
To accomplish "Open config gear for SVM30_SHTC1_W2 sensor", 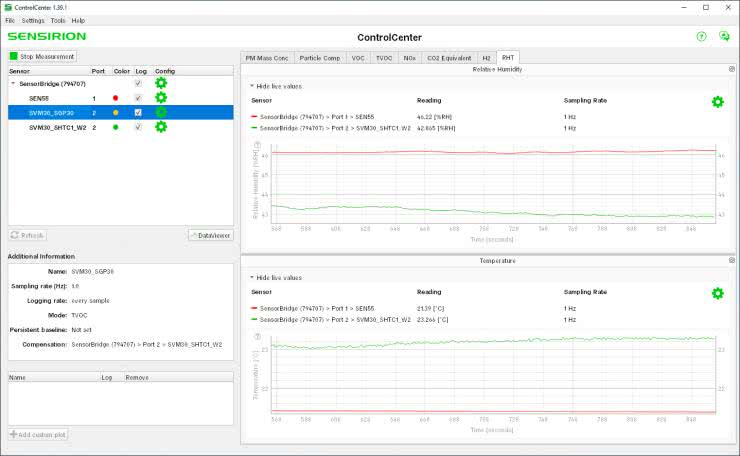I will click(x=161, y=127).
